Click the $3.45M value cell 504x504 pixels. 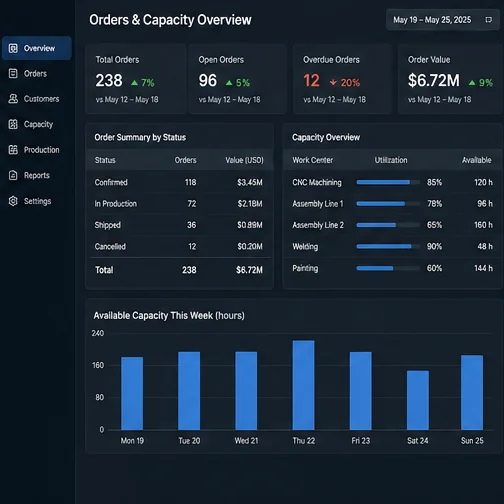pyautogui.click(x=250, y=182)
